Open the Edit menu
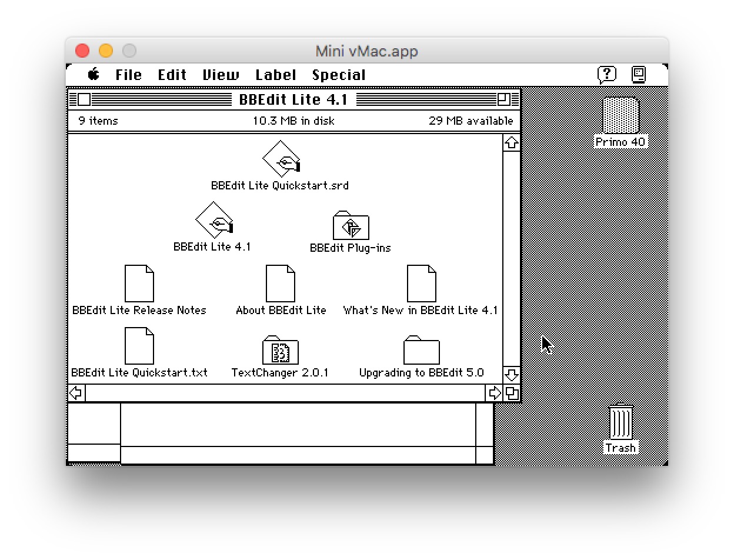Image resolution: width=734 pixels, height=560 pixels. tap(172, 75)
